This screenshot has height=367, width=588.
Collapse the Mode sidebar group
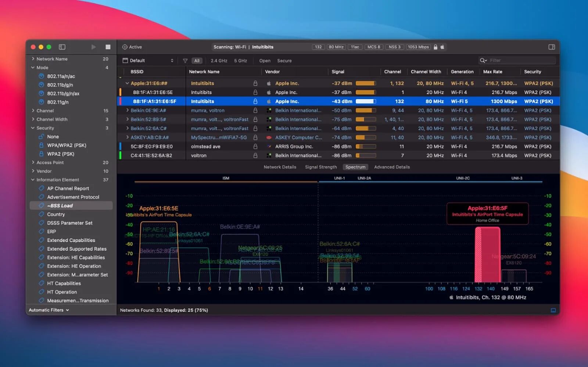(33, 68)
